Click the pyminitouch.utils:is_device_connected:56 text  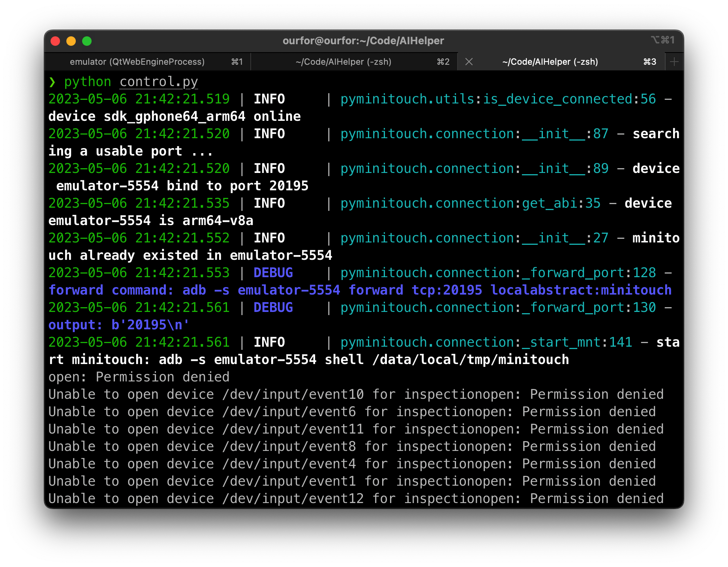pyautogui.click(x=498, y=99)
